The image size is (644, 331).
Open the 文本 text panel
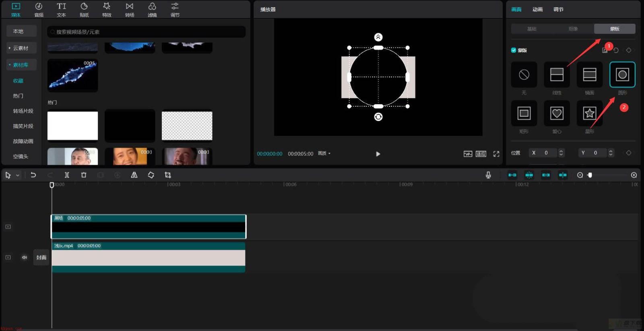point(61,10)
